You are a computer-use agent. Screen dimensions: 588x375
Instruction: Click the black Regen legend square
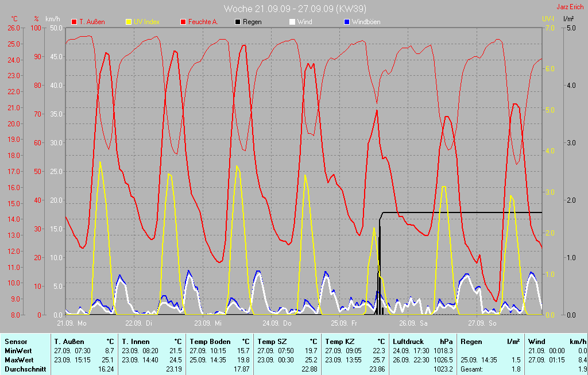238,22
